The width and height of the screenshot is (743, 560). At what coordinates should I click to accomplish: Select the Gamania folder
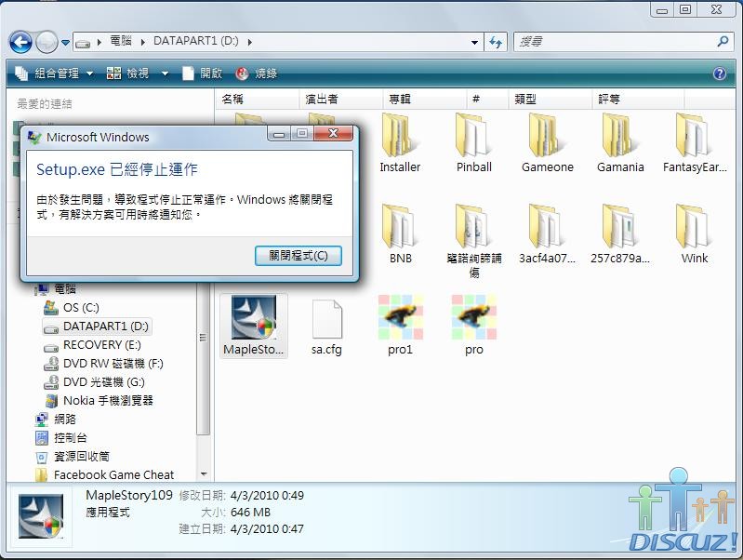(x=620, y=142)
